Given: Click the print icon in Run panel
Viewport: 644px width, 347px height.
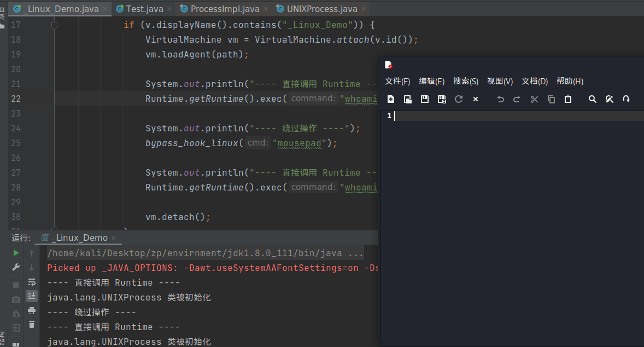Looking at the screenshot, I should (32, 310).
